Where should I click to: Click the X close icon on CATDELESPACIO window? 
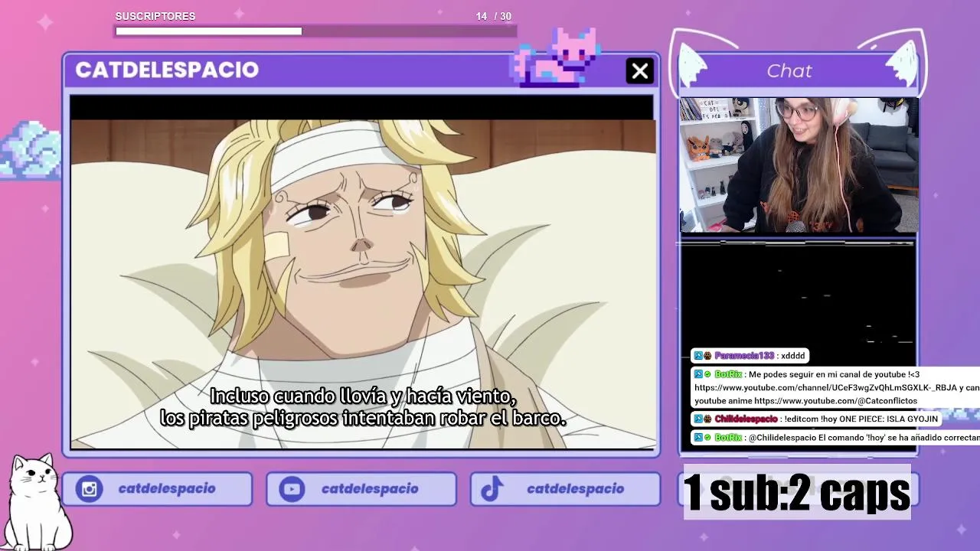point(639,71)
